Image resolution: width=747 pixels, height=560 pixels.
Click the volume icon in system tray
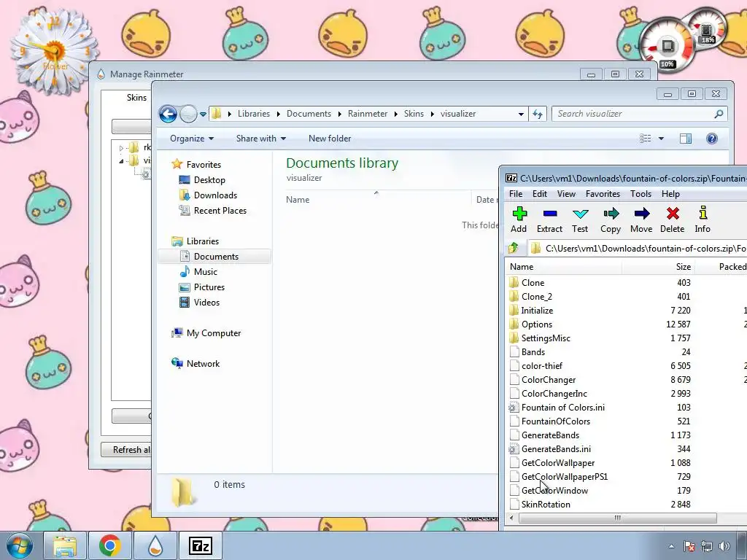point(724,546)
